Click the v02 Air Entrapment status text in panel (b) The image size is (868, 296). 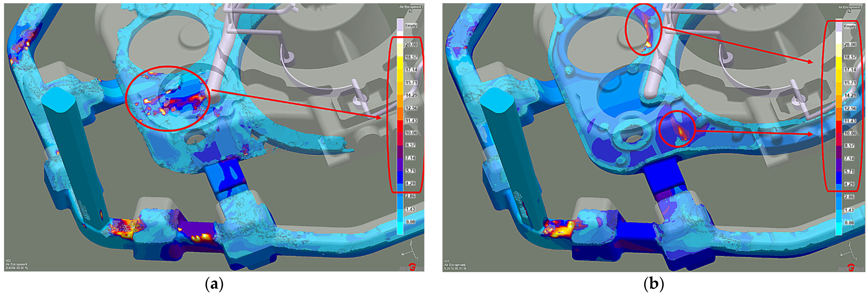pos(455,265)
